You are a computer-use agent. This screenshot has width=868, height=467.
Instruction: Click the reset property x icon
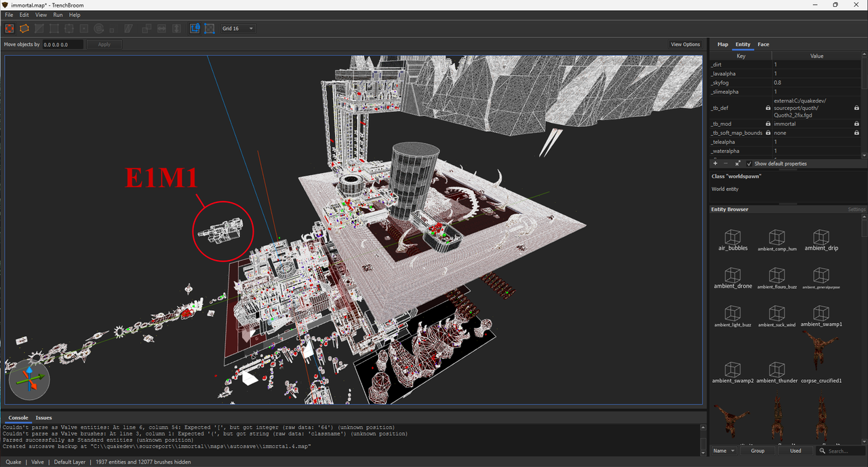(x=737, y=164)
